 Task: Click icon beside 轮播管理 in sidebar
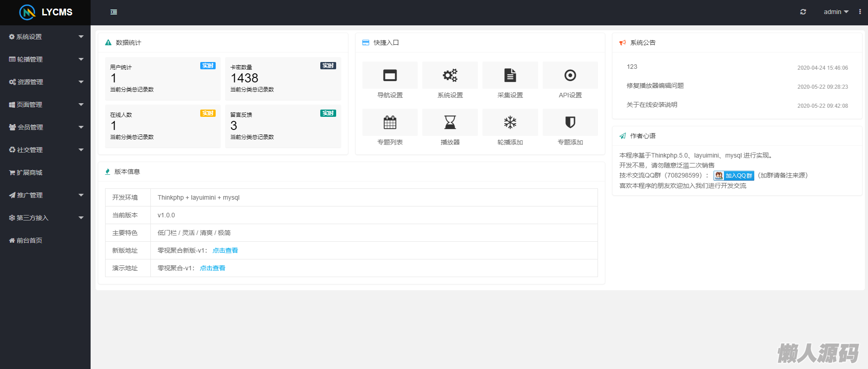click(12, 59)
